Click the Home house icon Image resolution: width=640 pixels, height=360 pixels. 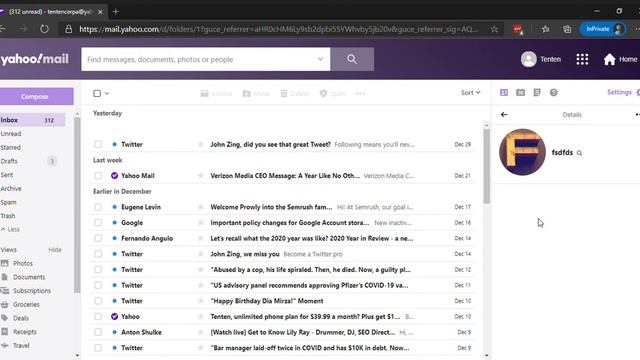609,59
